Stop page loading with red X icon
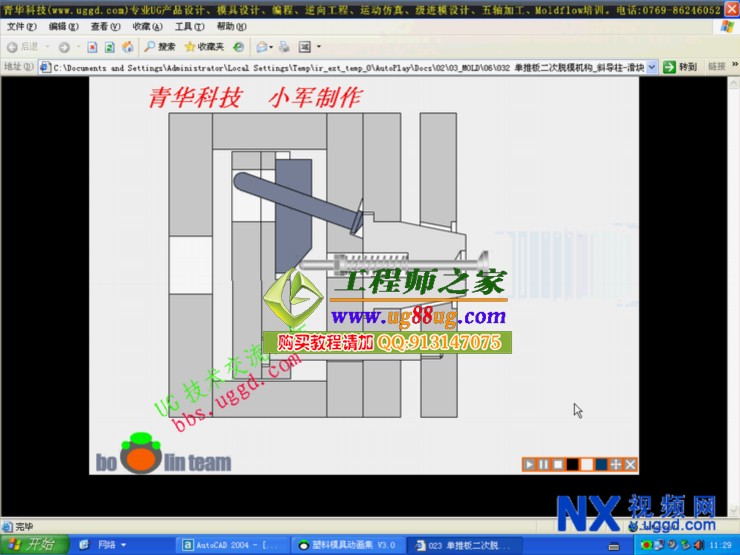 pyautogui.click(x=92, y=47)
